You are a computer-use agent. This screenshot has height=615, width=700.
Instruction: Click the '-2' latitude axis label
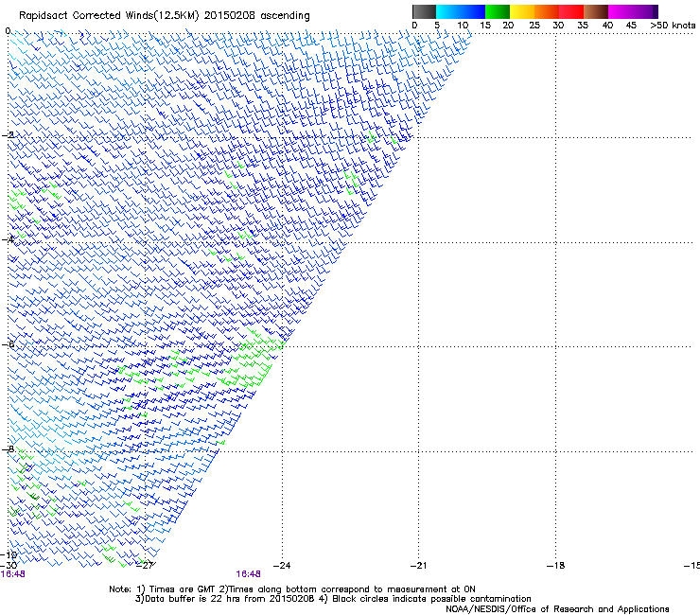[8, 135]
